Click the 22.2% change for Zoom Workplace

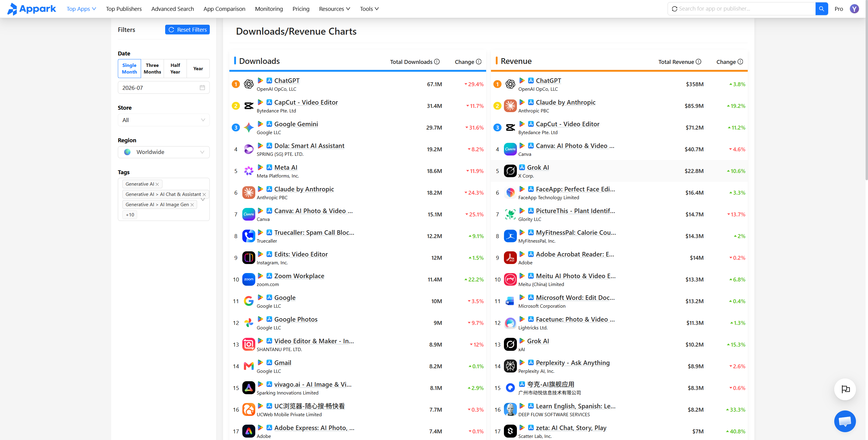click(474, 279)
